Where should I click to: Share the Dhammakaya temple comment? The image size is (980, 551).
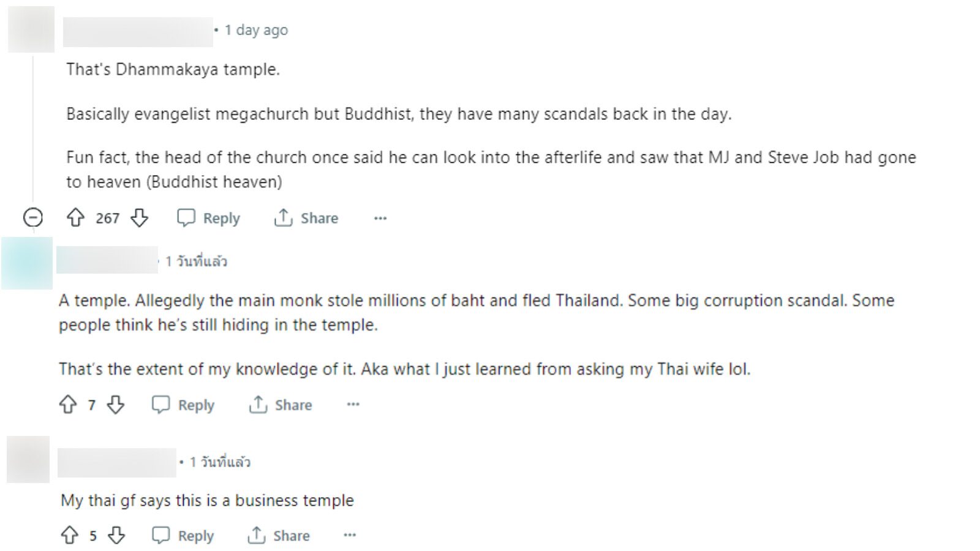pyautogui.click(x=306, y=218)
